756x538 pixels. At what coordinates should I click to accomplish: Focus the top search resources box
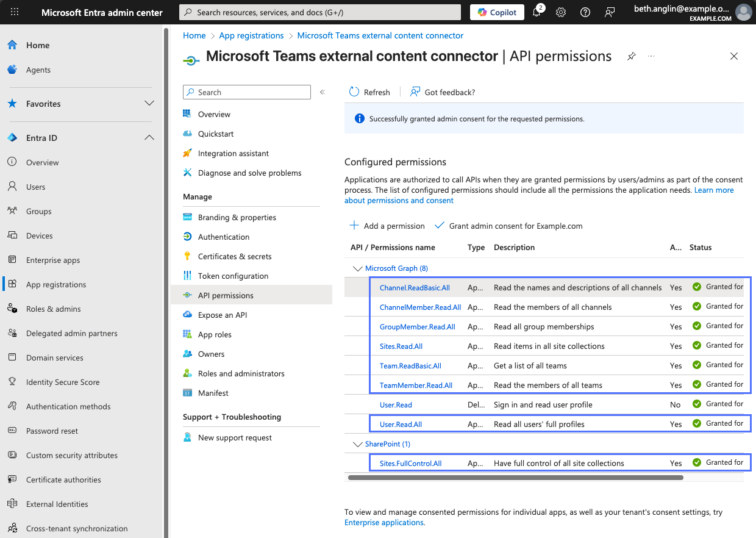[320, 12]
